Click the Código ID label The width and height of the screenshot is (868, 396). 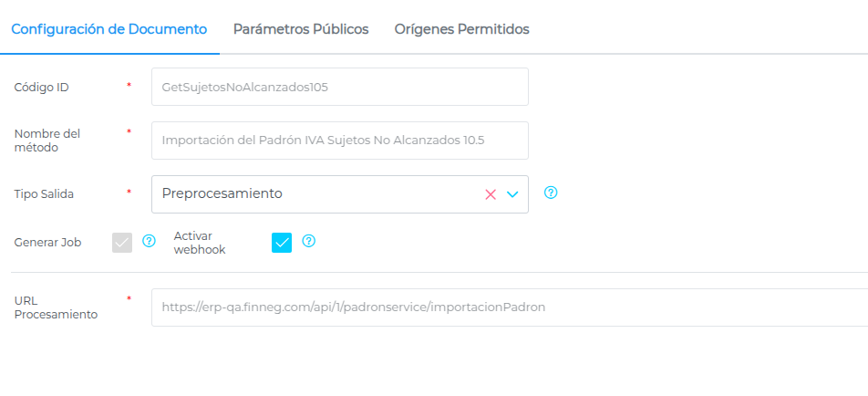pyautogui.click(x=42, y=88)
